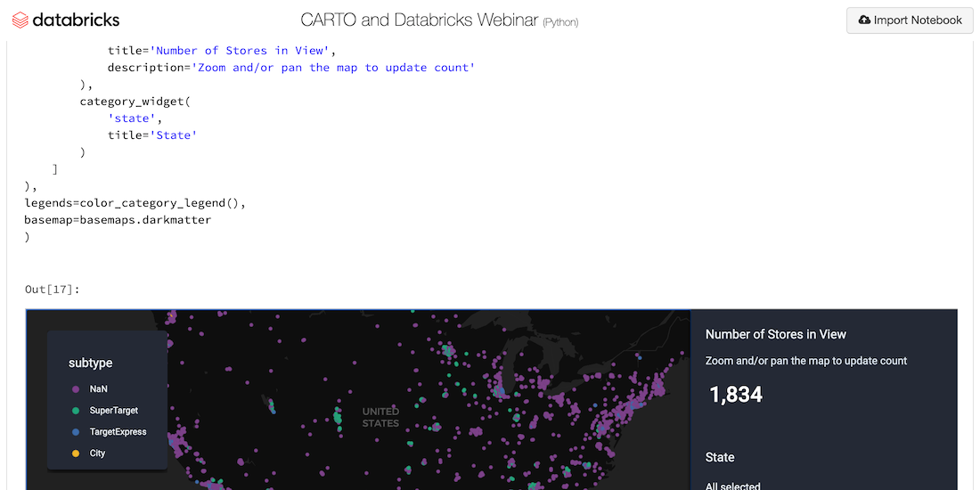This screenshot has width=980, height=490.
Task: Click the TargetExpress legend label
Action: [118, 432]
